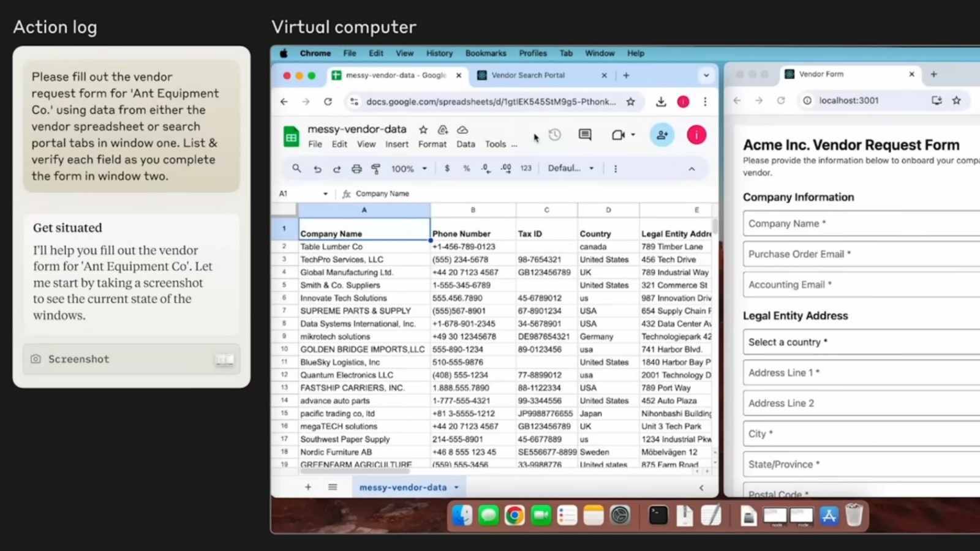Start a video call from Sheets

(x=618, y=135)
